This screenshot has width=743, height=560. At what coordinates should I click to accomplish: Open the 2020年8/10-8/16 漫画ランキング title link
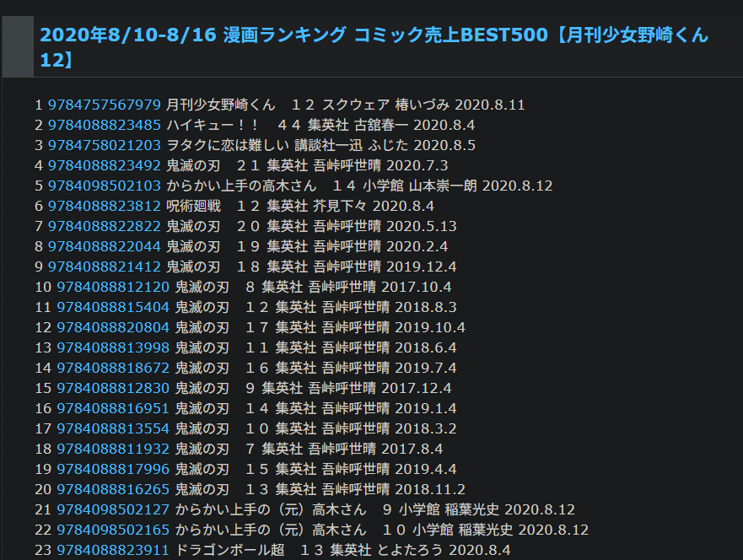374,47
